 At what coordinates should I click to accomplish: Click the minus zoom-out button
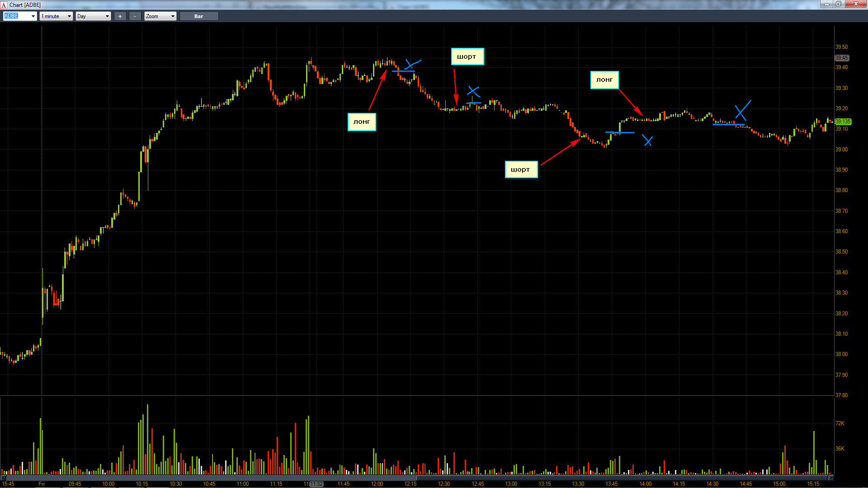135,16
